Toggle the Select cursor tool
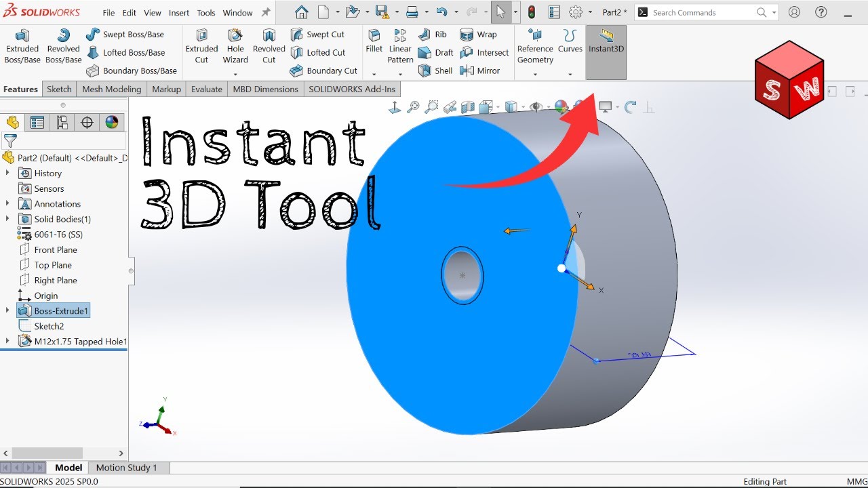Screen dimensions: 868x488 (500, 12)
